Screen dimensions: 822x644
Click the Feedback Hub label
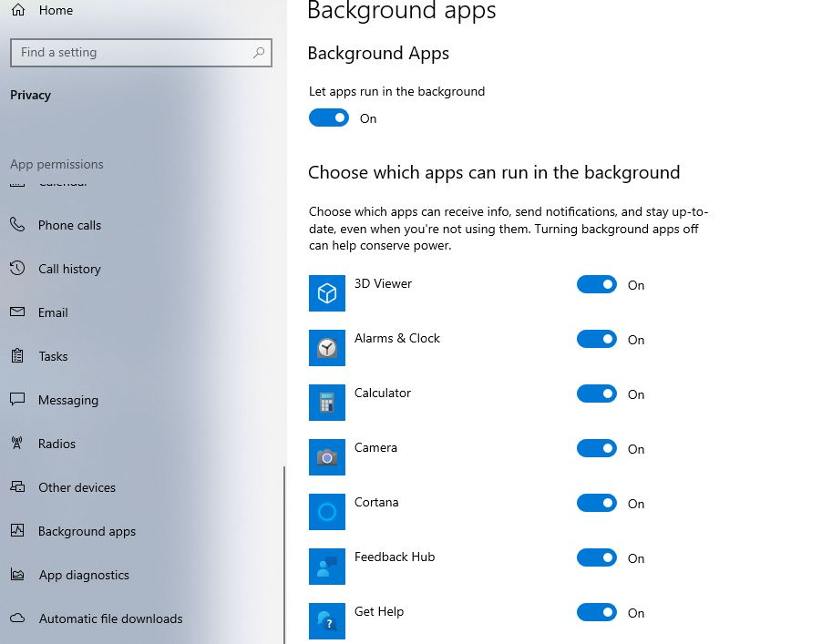[395, 557]
